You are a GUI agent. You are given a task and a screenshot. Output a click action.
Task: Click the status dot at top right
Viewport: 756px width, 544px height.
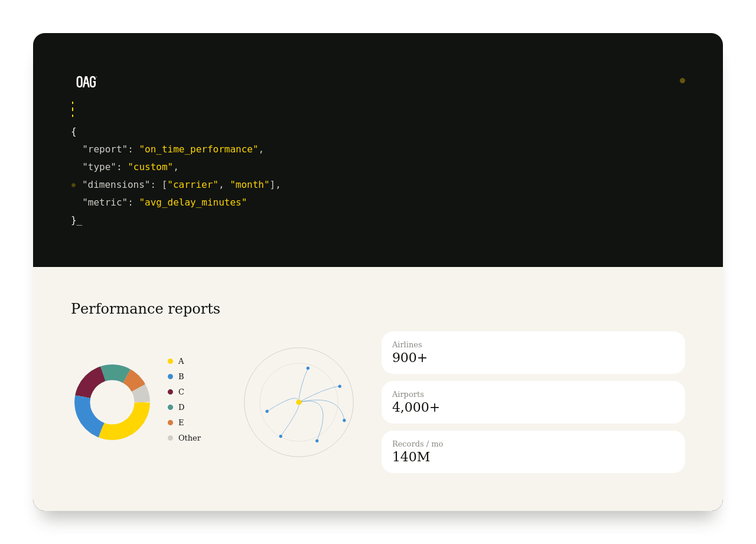682,80
